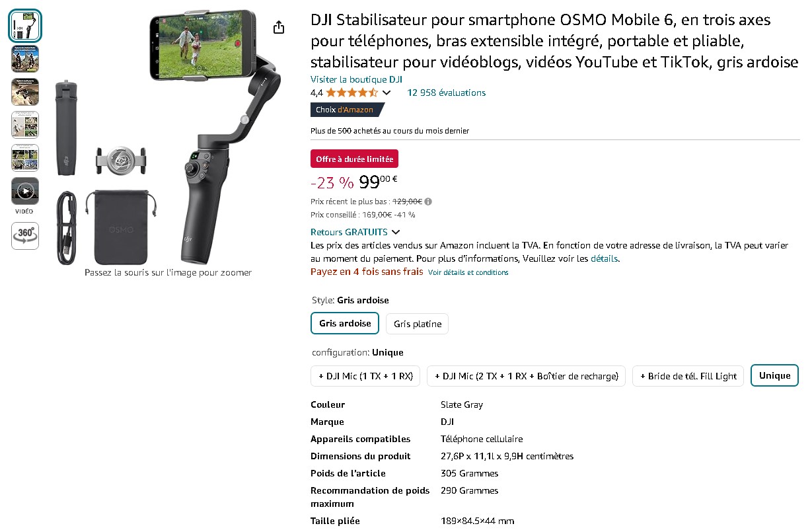Expand the star rating dropdown chevron
812x530 pixels.
[x=387, y=93]
